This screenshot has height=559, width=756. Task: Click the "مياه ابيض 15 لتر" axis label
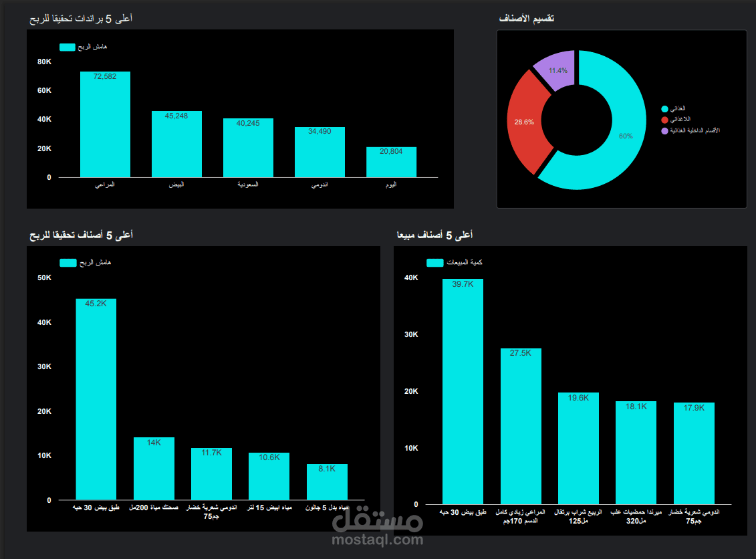pos(269,508)
